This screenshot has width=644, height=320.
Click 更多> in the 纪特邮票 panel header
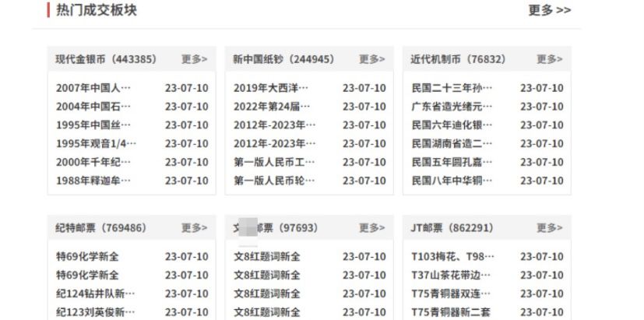pyautogui.click(x=194, y=227)
